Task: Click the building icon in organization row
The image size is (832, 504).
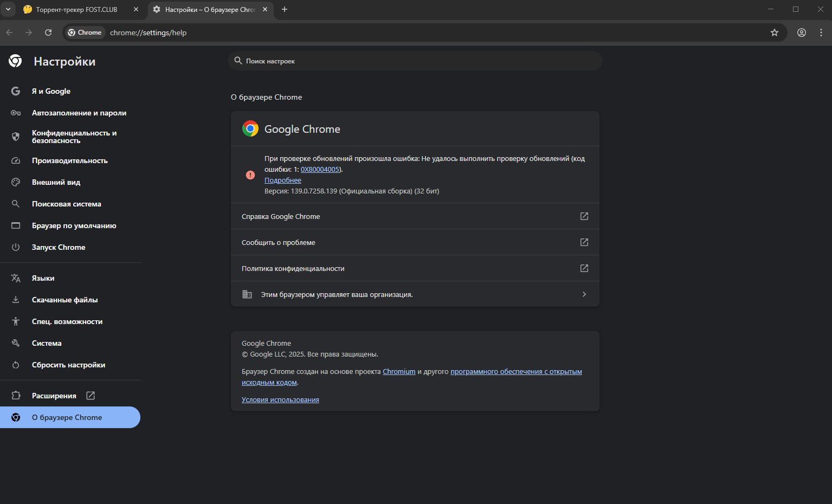Action: click(x=247, y=294)
